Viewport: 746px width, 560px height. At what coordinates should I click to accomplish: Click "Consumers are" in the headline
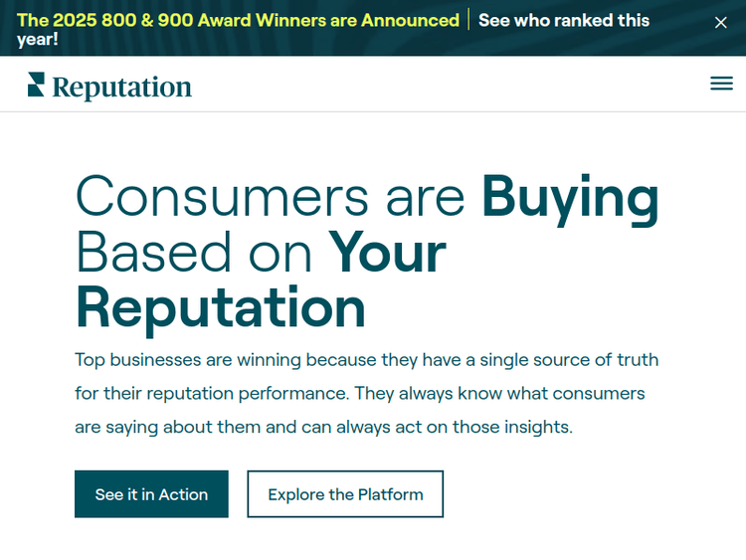tap(271, 196)
